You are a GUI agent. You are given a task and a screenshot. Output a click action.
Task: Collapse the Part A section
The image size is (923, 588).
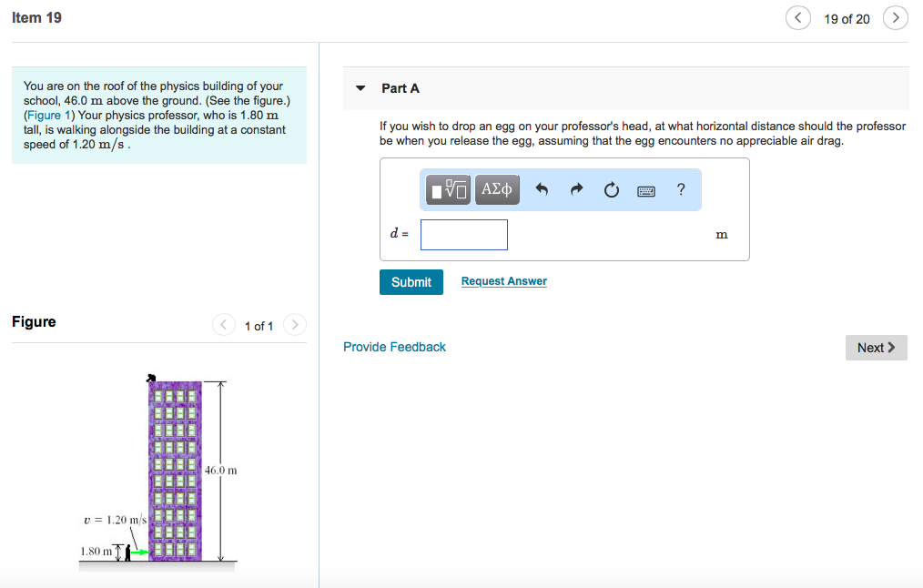tap(360, 88)
